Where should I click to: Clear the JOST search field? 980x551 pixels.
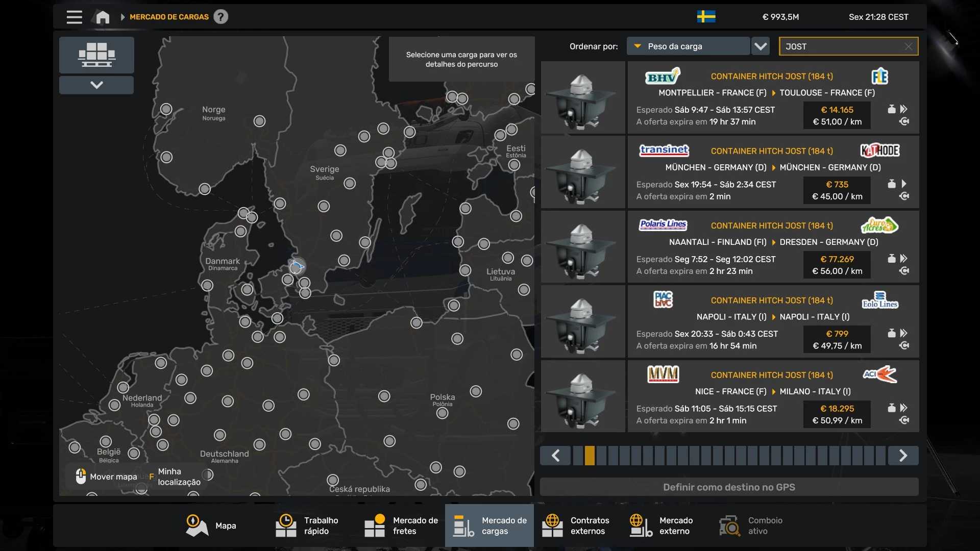(909, 46)
